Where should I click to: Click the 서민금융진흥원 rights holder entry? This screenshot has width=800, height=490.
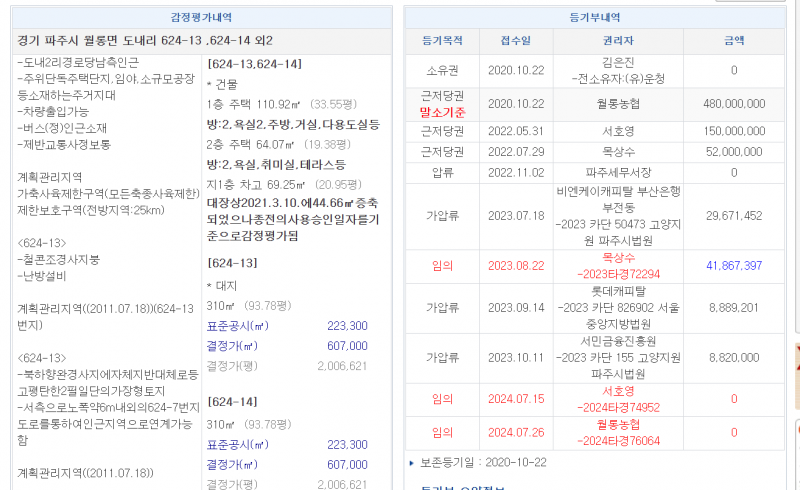click(618, 341)
